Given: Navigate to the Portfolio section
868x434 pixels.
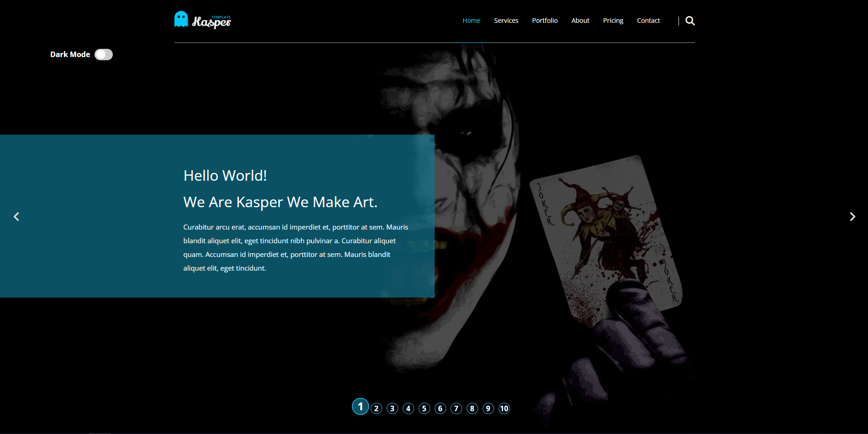Looking at the screenshot, I should [545, 20].
